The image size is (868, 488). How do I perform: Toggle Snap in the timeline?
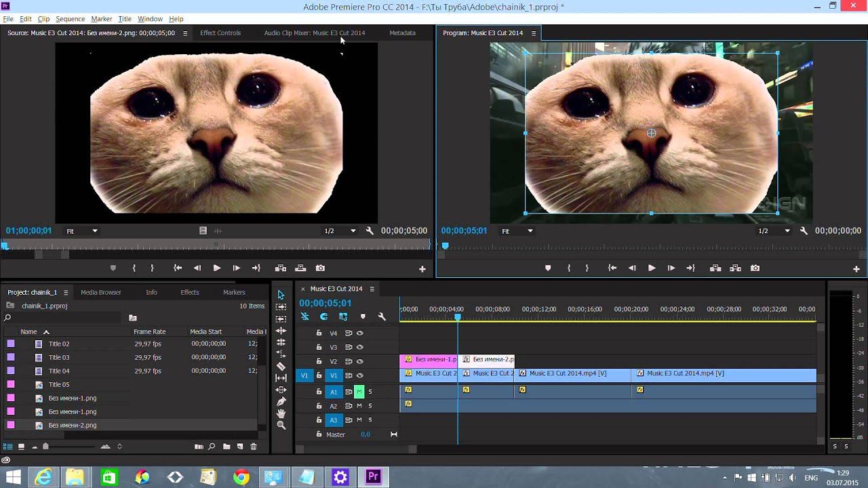tap(324, 317)
